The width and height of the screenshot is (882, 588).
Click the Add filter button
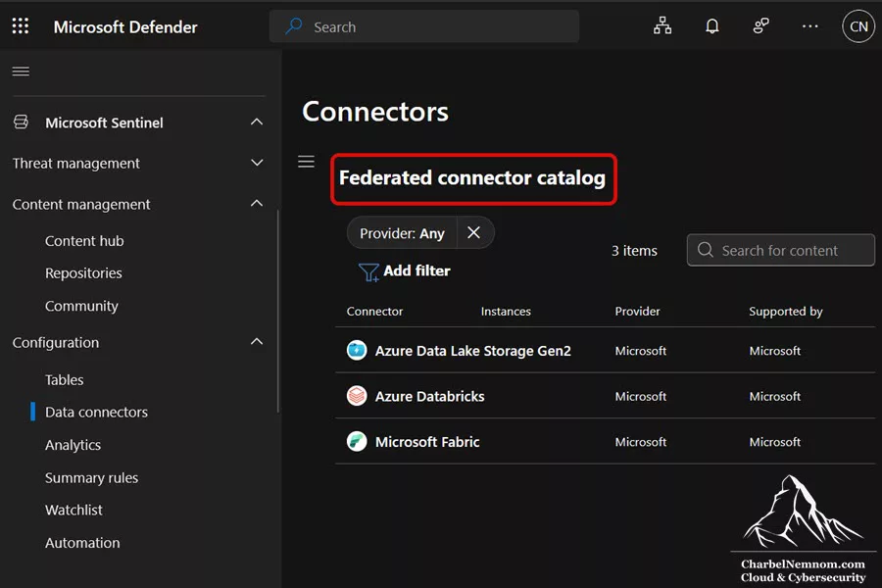(405, 271)
